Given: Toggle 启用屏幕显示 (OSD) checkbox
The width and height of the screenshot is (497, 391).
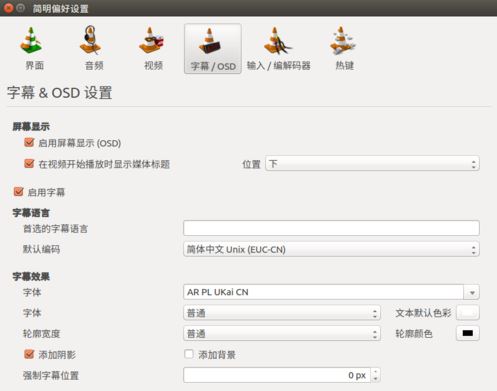Looking at the screenshot, I should (x=29, y=143).
